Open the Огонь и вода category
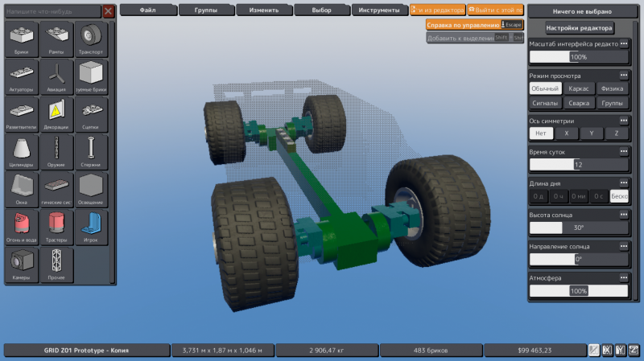 (22, 228)
